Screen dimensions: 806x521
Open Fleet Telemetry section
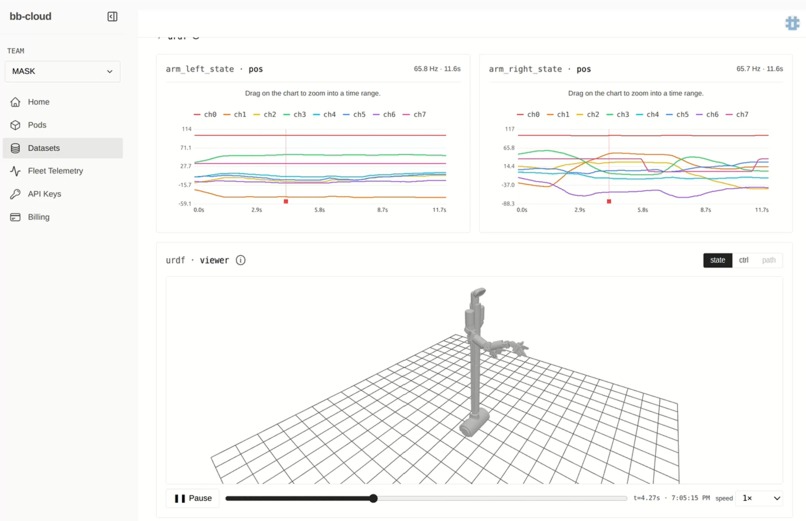[63, 171]
